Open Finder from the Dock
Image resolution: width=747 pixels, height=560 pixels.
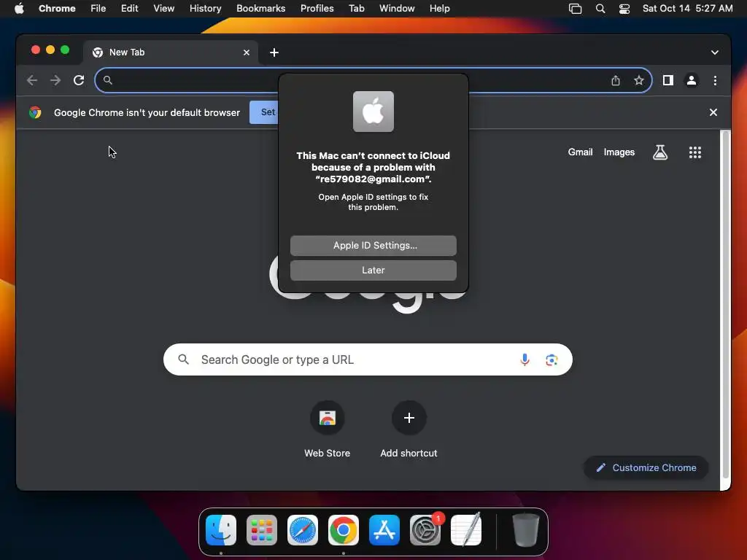coord(221,529)
